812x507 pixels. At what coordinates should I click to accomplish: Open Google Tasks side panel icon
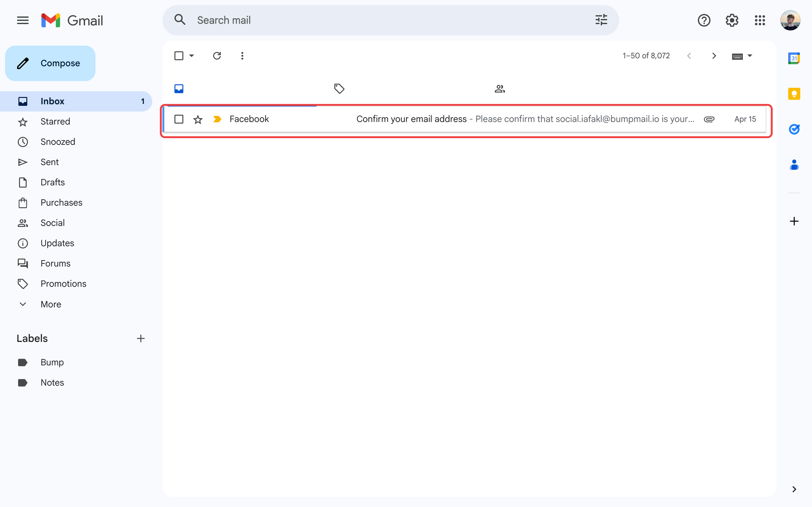(794, 129)
